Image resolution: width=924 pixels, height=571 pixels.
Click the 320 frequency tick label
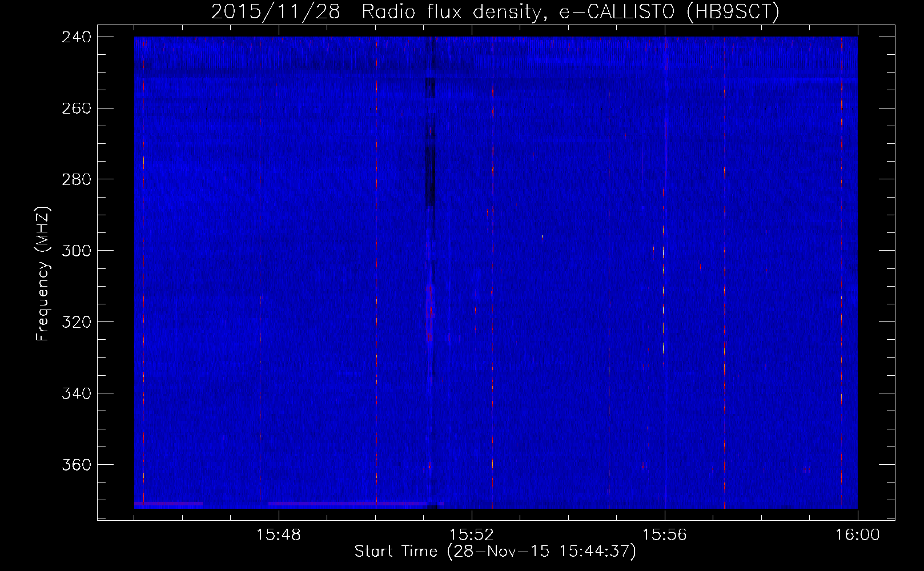click(77, 322)
